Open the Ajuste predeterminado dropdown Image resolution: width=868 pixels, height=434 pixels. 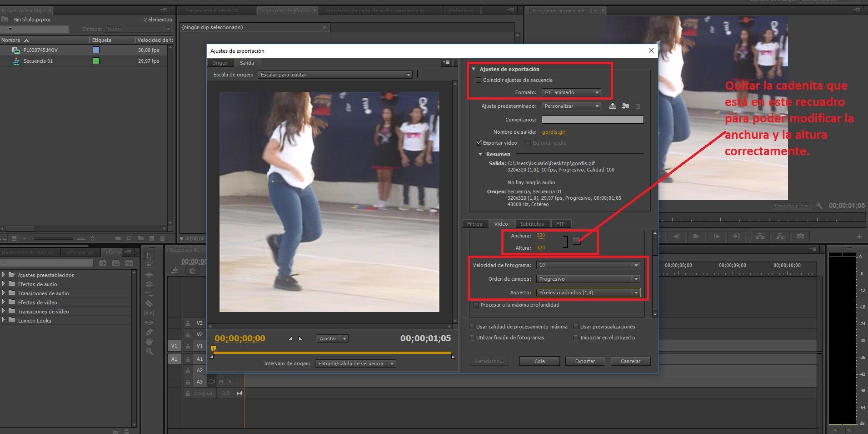[x=571, y=106]
